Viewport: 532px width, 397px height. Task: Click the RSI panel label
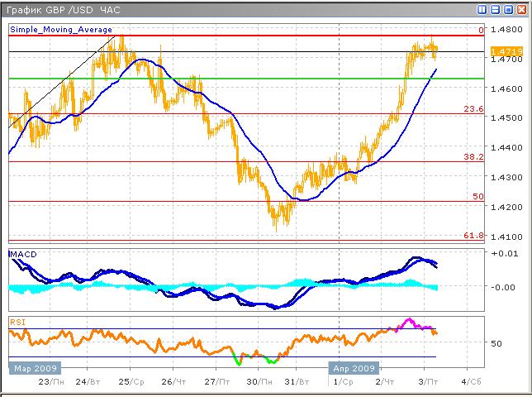pyautogui.click(x=17, y=321)
